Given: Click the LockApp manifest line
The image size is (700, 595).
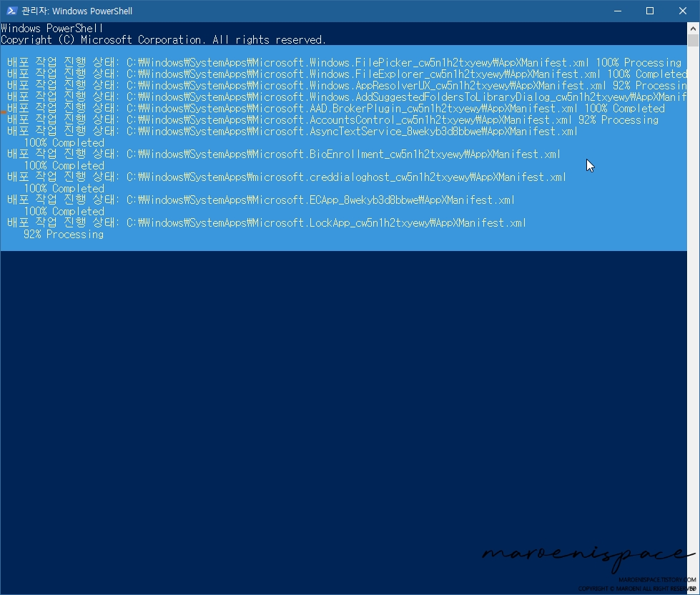Looking at the screenshot, I should coord(267,222).
